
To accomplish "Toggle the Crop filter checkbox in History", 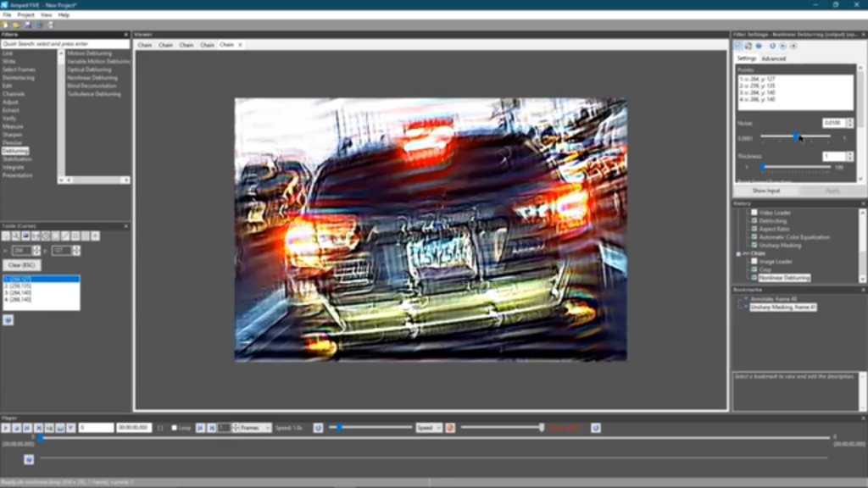I will [x=754, y=269].
